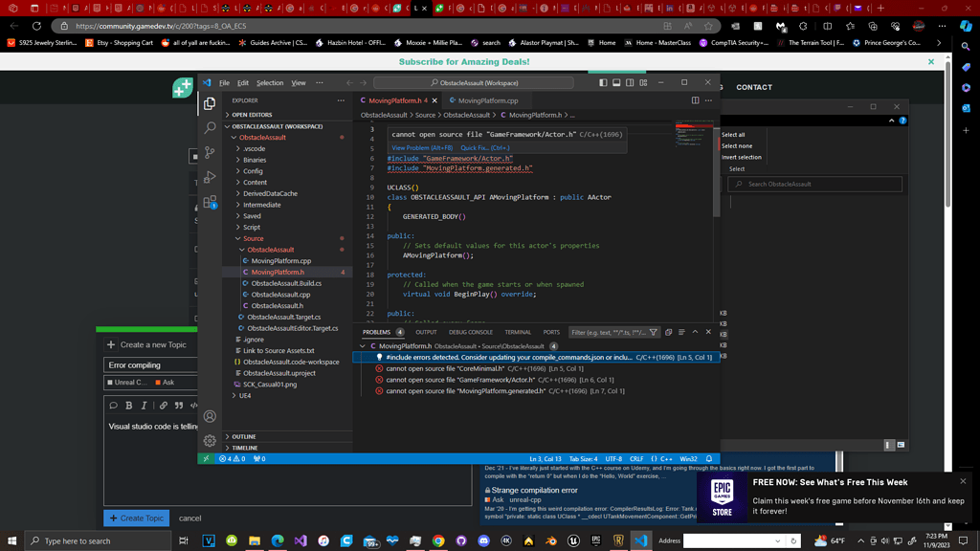Image resolution: width=980 pixels, height=551 pixels.
Task: Click the notifications bell in the status bar
Action: coord(709,459)
